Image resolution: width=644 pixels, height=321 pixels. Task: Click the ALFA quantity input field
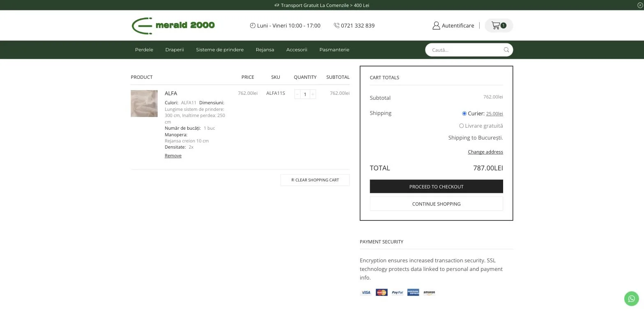pyautogui.click(x=305, y=94)
